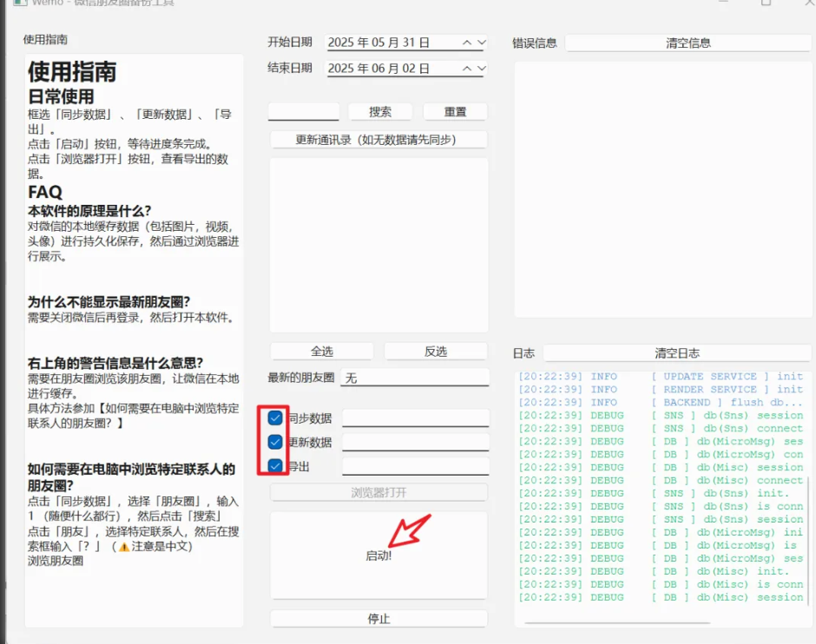Click the 日常使用 heading
Viewport: 816px width, 644px height.
coord(61,96)
